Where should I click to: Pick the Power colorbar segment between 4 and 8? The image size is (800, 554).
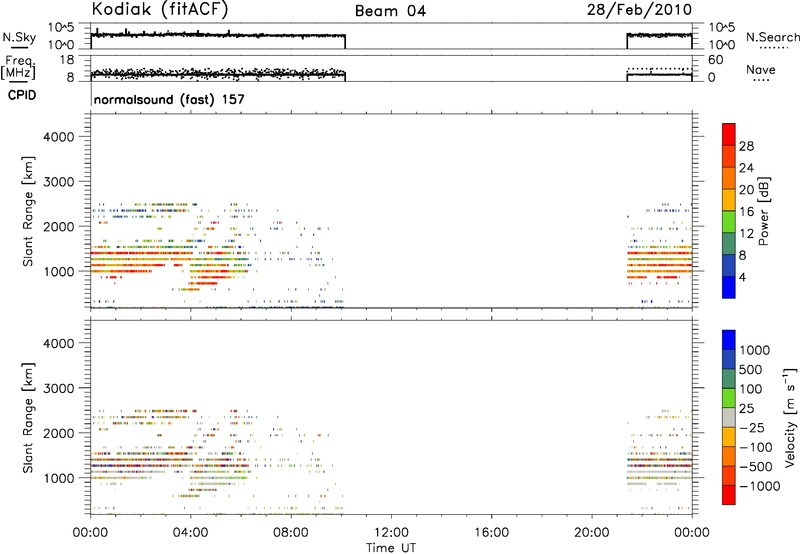729,266
